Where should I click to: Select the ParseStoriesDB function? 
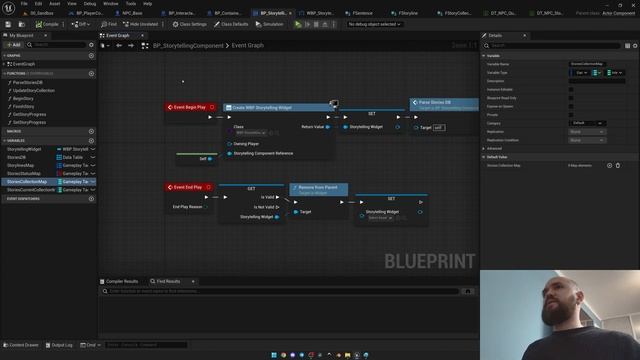click(x=27, y=82)
